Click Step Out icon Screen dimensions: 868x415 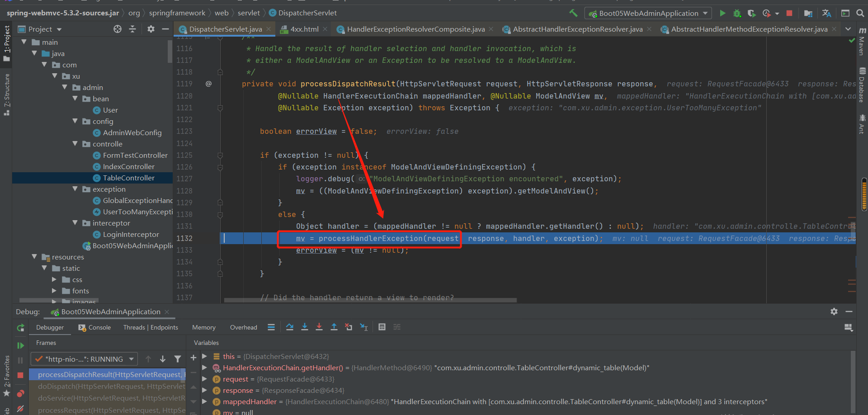click(x=334, y=327)
